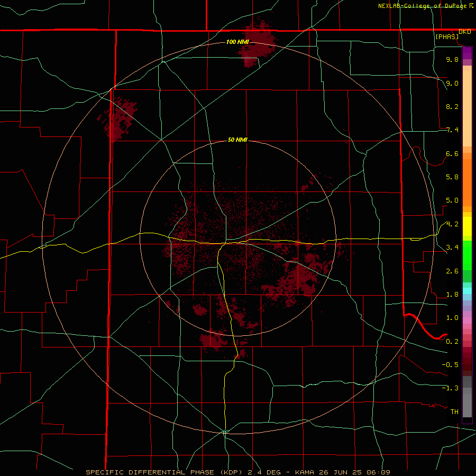Click the NEXLAB-College of DuPage credit text

pyautogui.click(x=422, y=6)
